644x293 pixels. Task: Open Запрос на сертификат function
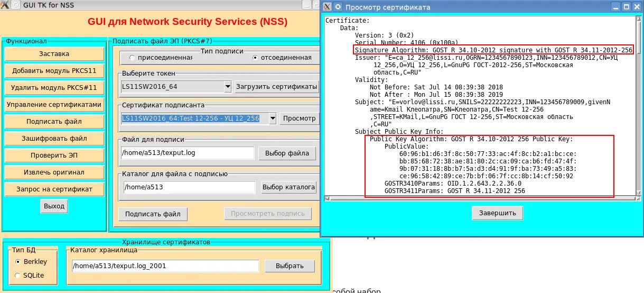54,189
